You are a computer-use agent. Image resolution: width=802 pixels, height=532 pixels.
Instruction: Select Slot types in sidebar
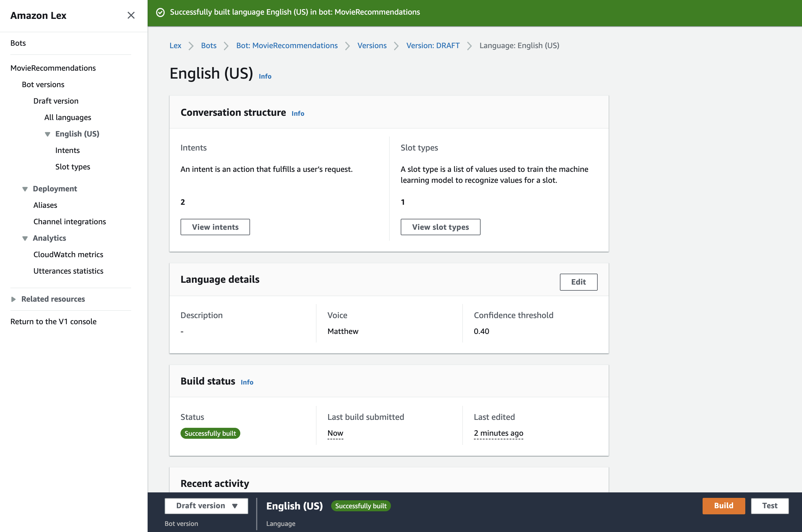pos(73,167)
